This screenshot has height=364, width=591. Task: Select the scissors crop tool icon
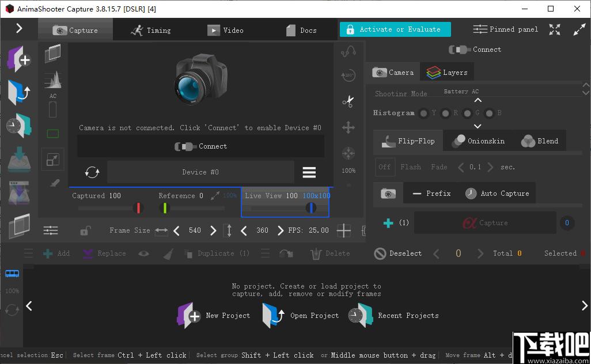(x=348, y=101)
